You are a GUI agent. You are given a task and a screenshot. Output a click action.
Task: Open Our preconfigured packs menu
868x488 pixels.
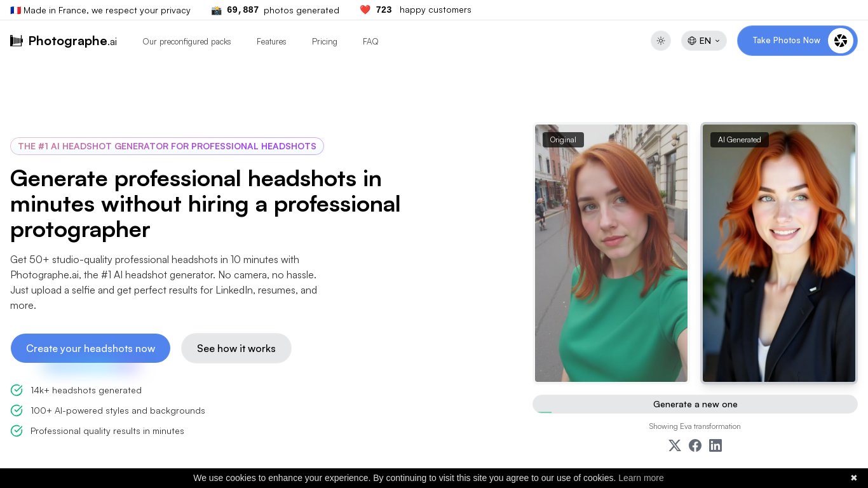pos(187,41)
